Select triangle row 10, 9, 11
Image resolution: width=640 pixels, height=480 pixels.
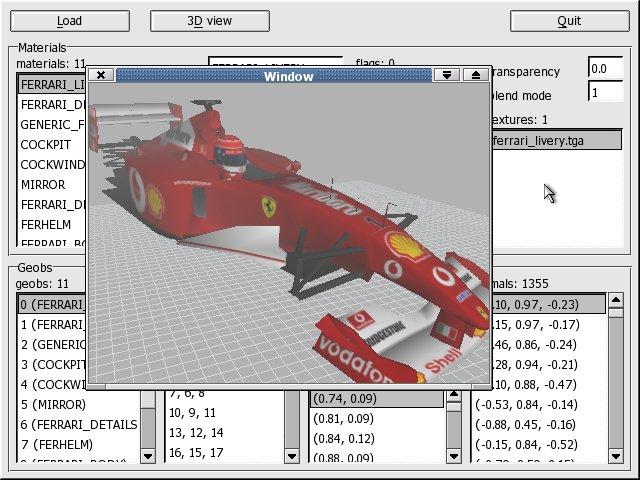point(225,413)
